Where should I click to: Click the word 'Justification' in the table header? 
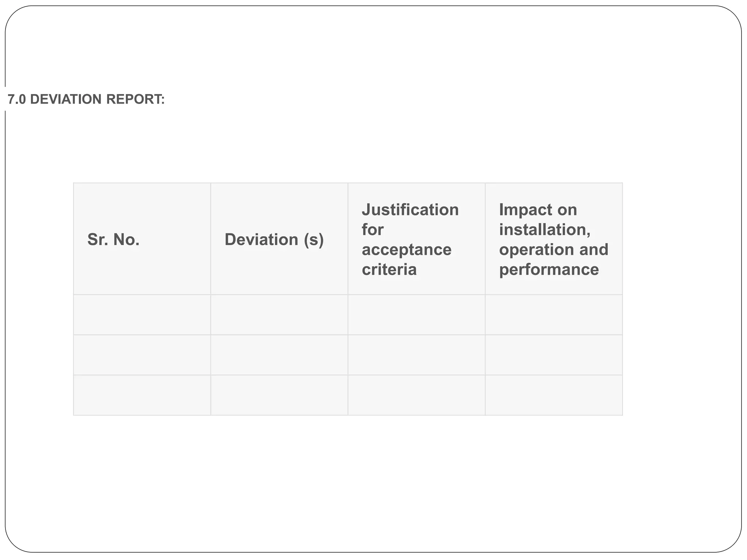click(x=410, y=210)
